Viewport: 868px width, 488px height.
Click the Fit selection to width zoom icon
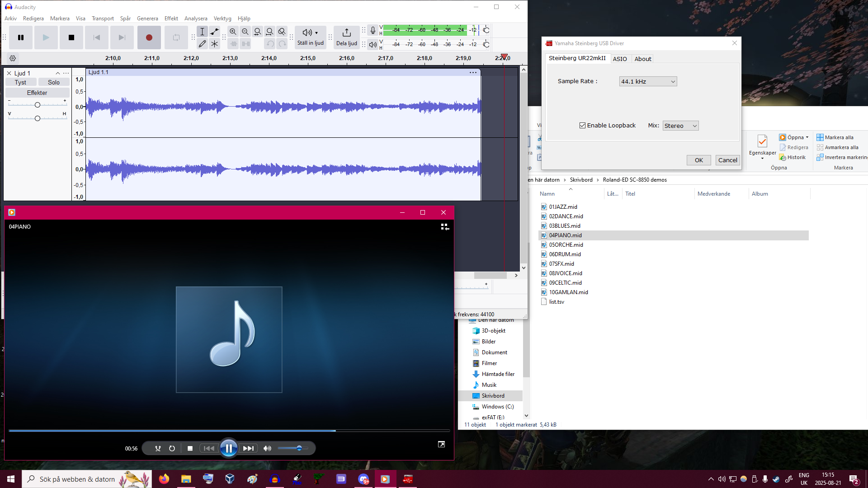pos(257,32)
